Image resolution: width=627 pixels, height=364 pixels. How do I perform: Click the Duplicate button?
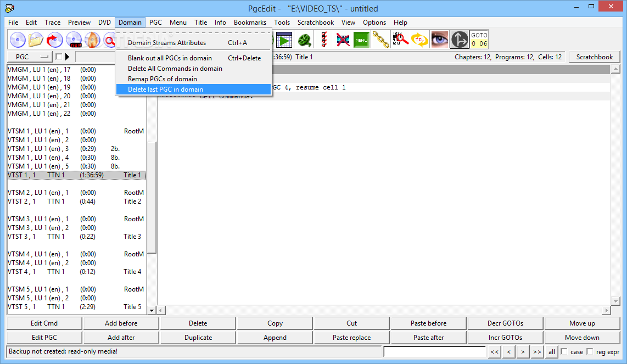[198, 338]
